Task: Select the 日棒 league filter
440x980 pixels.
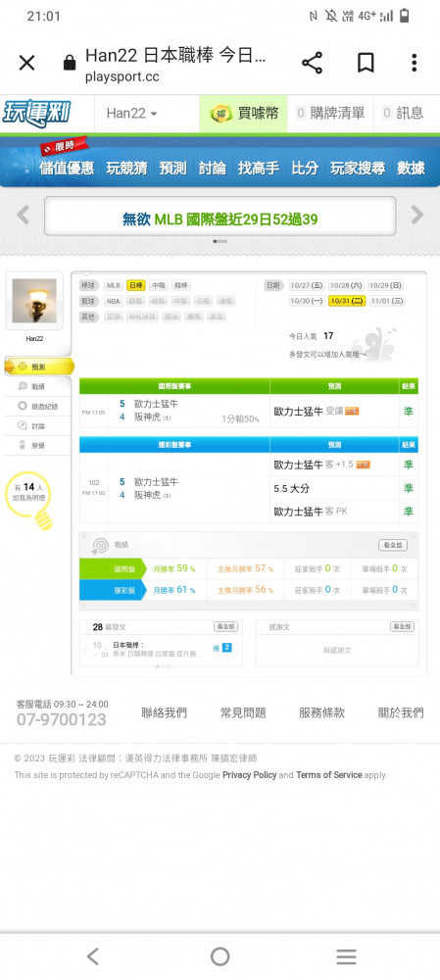Action: (135, 285)
